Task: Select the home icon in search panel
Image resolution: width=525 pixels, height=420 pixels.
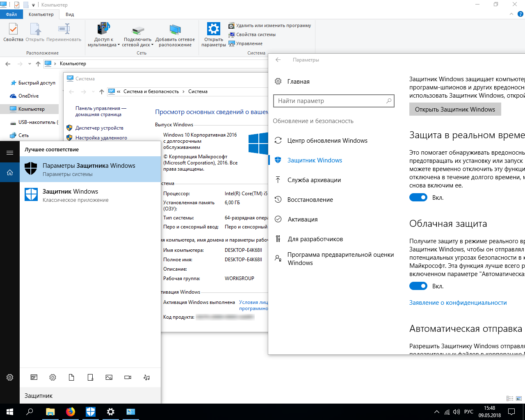Action: (10, 172)
